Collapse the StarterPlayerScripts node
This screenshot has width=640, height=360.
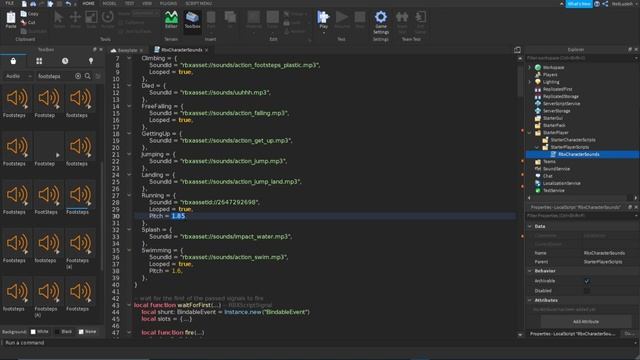coord(537,147)
